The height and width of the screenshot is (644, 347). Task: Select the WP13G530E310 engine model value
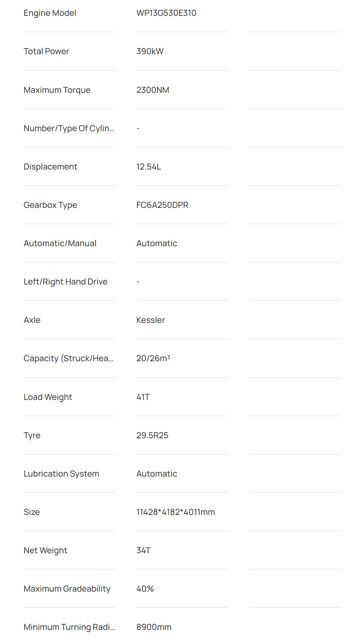(166, 13)
